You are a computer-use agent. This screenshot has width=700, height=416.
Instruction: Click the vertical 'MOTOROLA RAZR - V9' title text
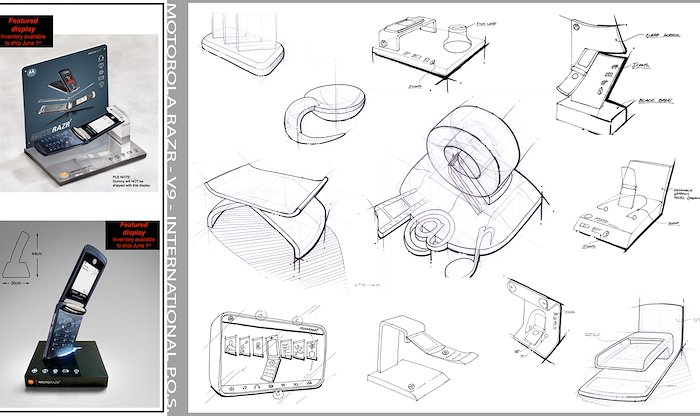click(172, 208)
